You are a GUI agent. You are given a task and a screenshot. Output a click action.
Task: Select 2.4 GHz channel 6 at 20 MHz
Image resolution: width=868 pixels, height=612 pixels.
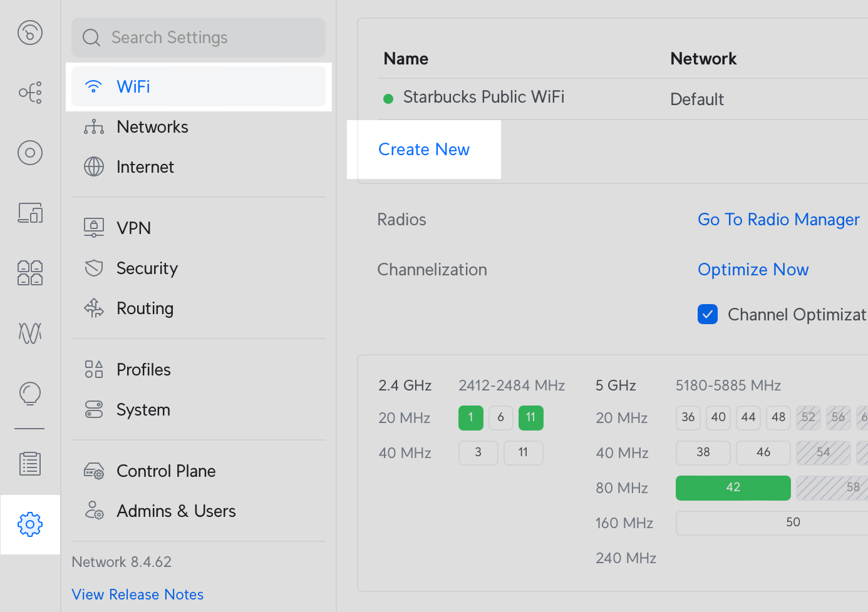point(500,417)
